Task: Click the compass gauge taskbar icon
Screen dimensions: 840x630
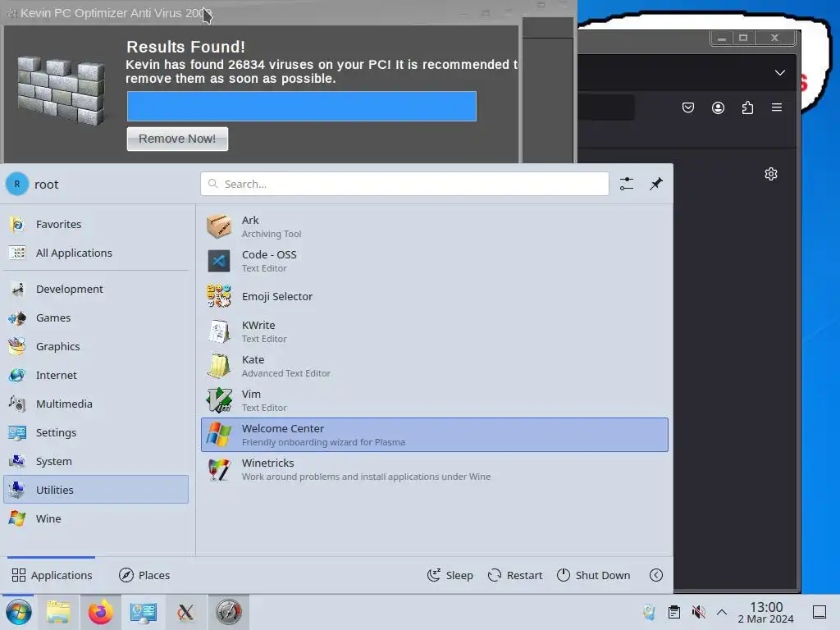Action: (x=229, y=612)
